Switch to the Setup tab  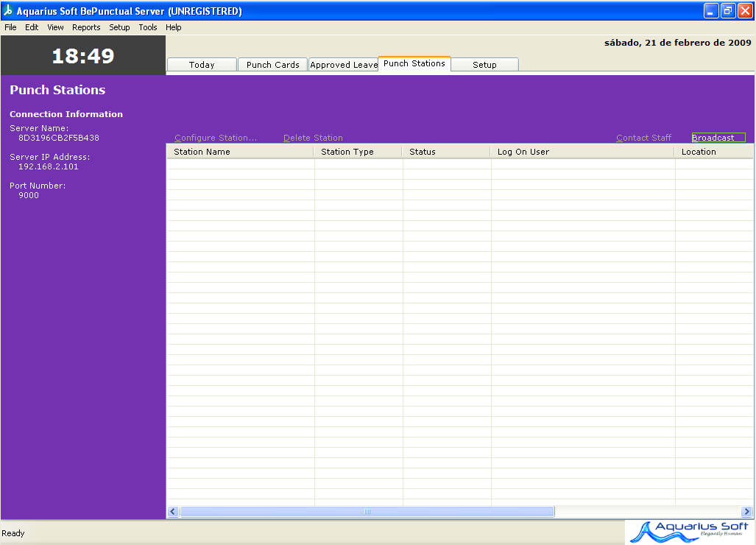pos(484,65)
